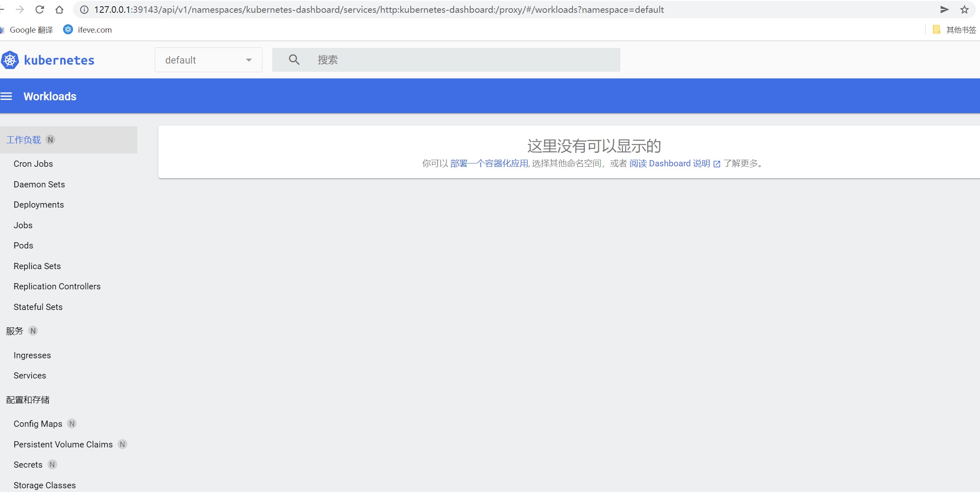Toggle the hamburger navigation menu icon
Image resolution: width=980 pixels, height=492 pixels.
[6, 96]
